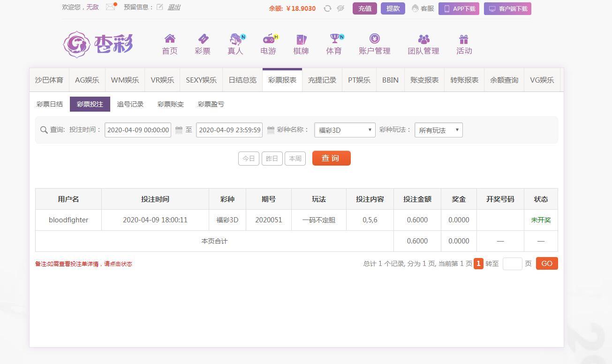Screen dimensions: 612x364
Task: Click 退出 logout link
Action: (174, 7)
